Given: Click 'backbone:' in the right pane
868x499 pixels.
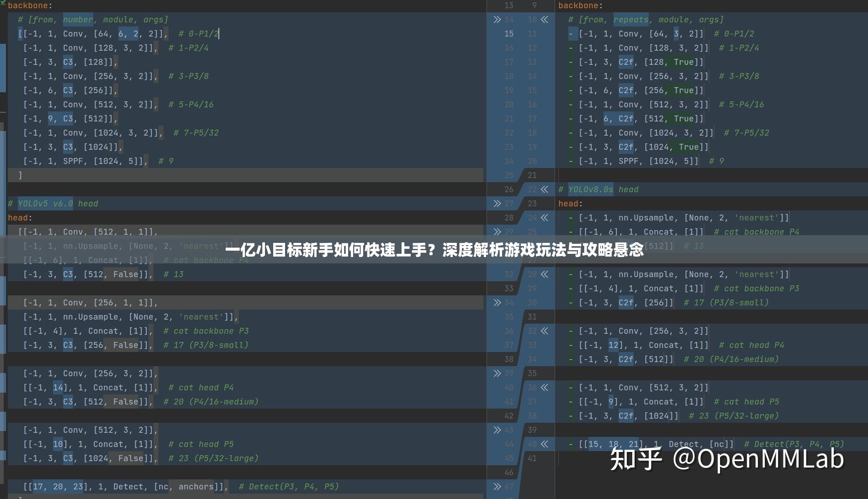Looking at the screenshot, I should pyautogui.click(x=580, y=5).
